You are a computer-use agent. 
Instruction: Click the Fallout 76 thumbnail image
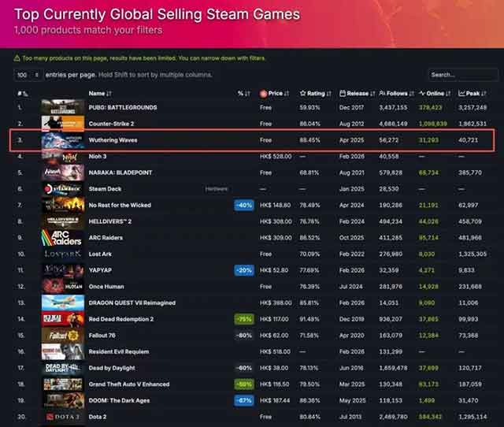tap(62, 335)
